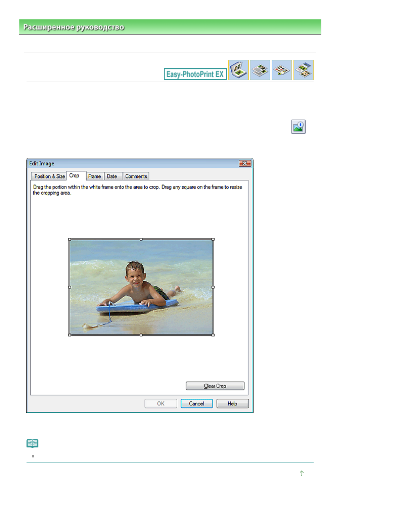Screen dimensions: 411x532
Task: Click the Album photo book icon
Action: point(238,70)
